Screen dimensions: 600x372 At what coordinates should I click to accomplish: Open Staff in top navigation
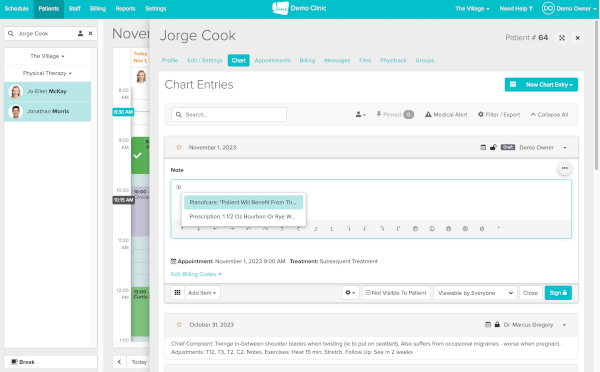click(x=75, y=9)
